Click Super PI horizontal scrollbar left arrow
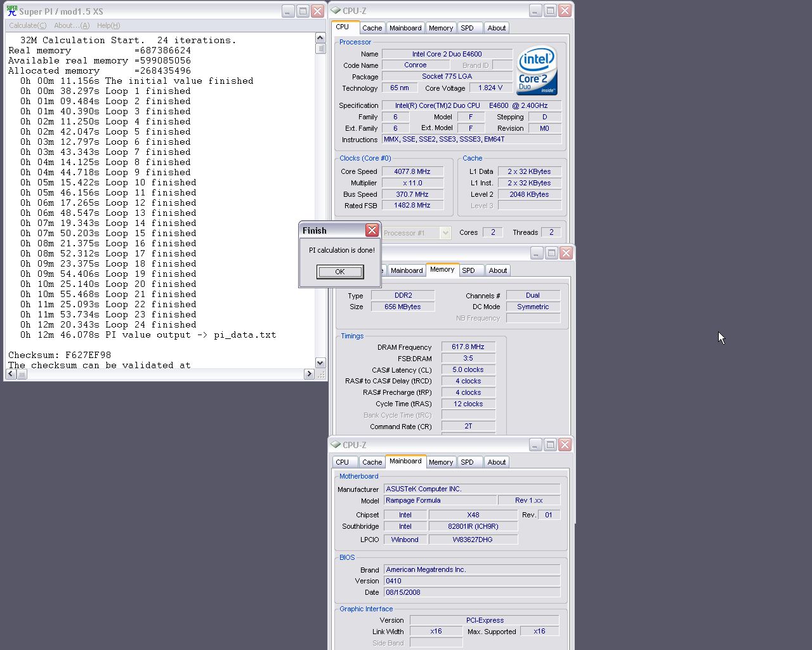Viewport: 812px width, 650px height. point(11,374)
